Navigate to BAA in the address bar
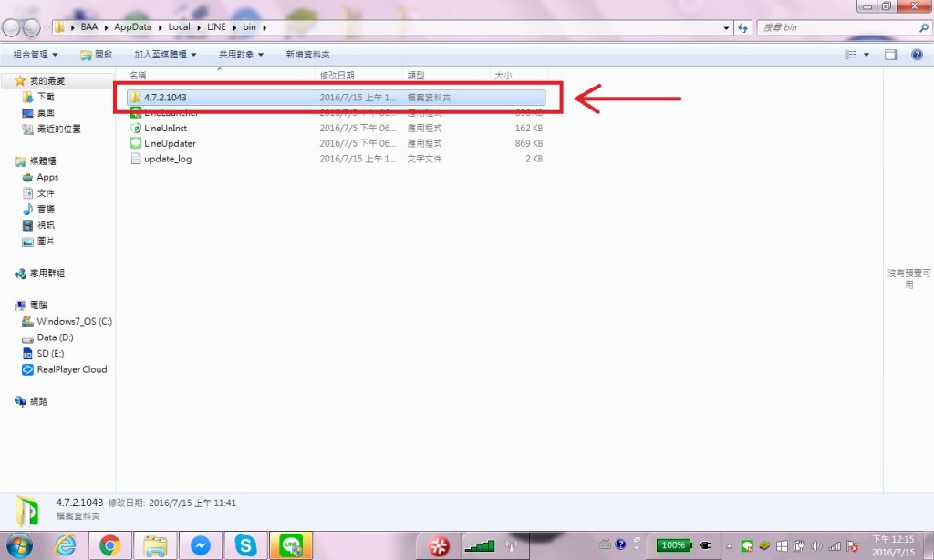The width and height of the screenshot is (934, 560). 88,26
